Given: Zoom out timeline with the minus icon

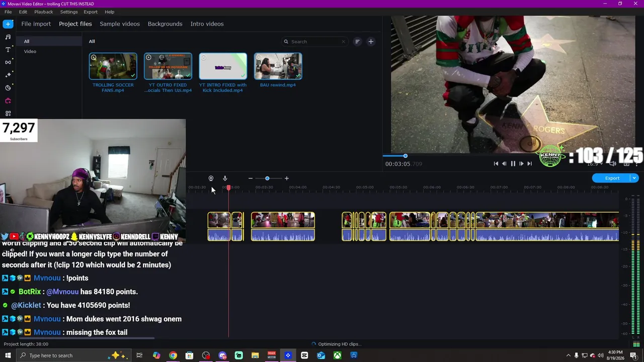Looking at the screenshot, I should pos(251,178).
